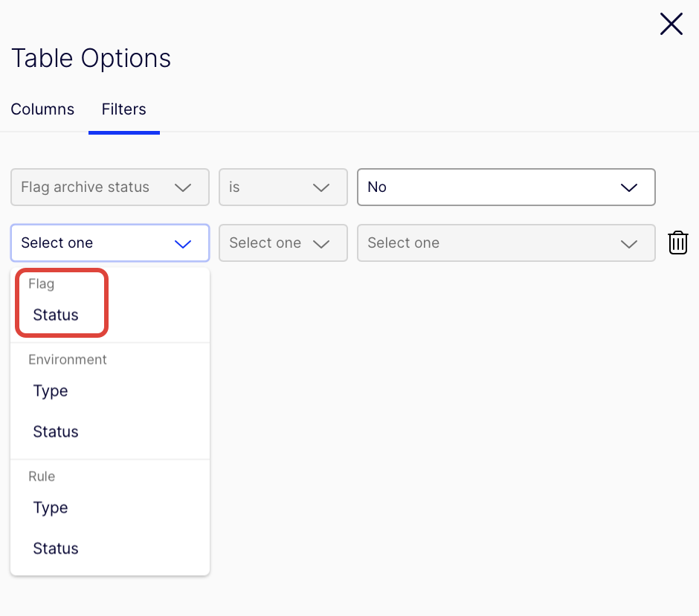Select the Filters tab
Screen dimensions: 699x616
tap(123, 109)
